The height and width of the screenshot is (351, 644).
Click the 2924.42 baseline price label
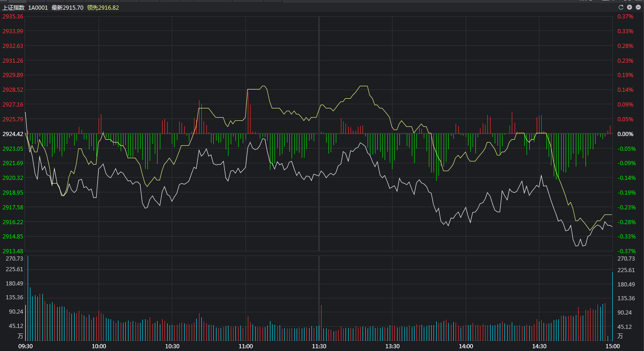[x=13, y=134]
